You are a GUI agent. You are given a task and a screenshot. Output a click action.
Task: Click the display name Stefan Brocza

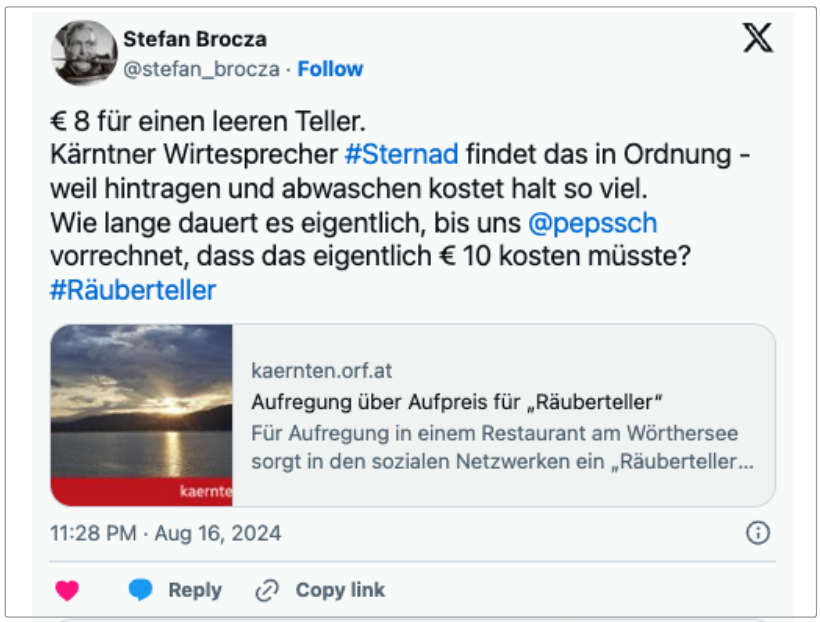point(195,39)
